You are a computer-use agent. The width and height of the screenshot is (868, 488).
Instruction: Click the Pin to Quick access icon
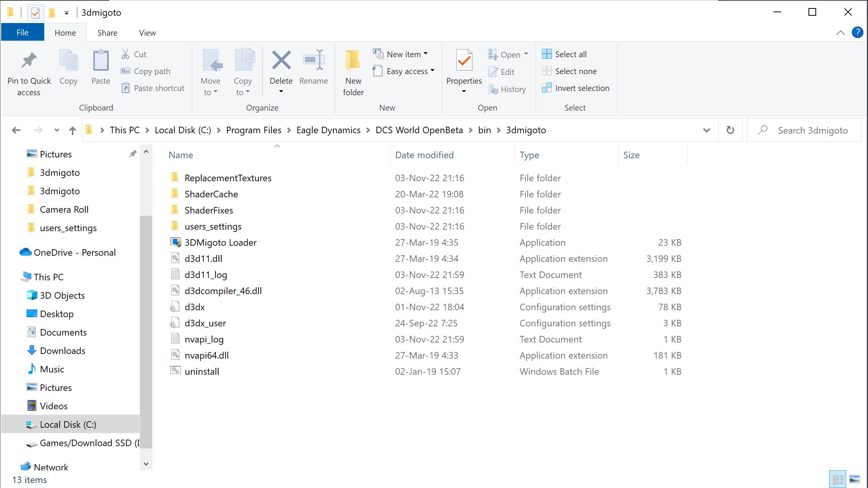pyautogui.click(x=29, y=61)
